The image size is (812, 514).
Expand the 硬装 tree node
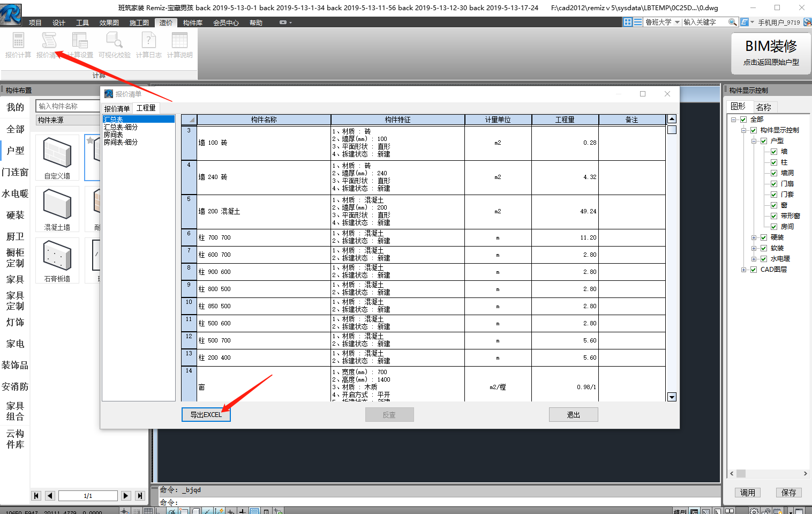754,237
